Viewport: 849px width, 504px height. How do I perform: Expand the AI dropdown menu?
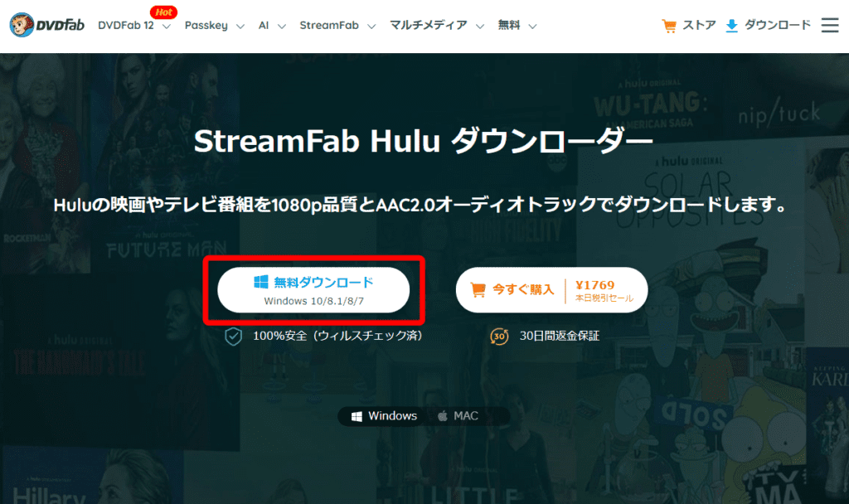(265, 26)
